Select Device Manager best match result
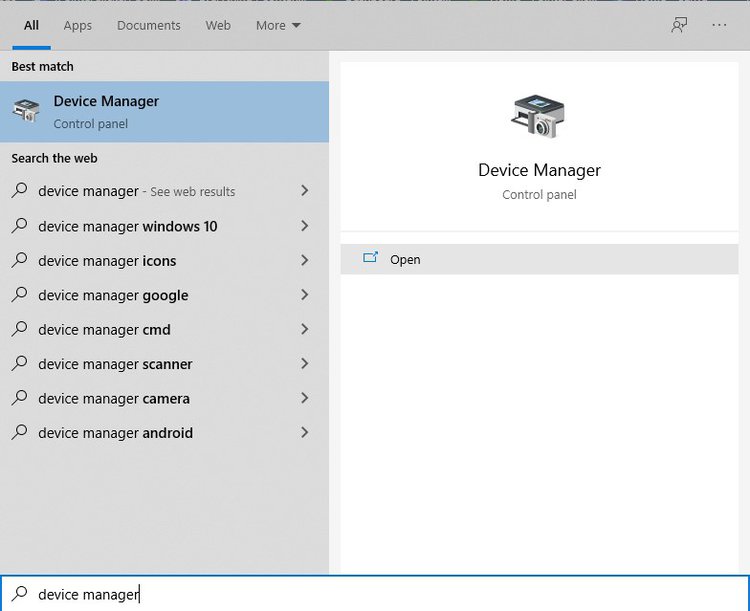This screenshot has width=750, height=611. pos(164,111)
